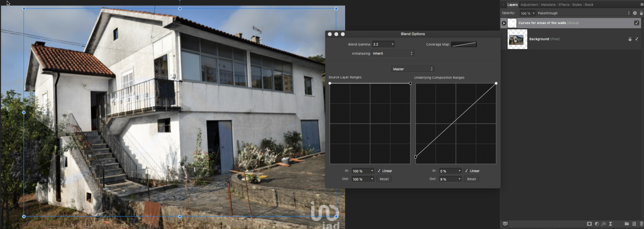This screenshot has width=644, height=229.
Task: Switch to the Styles tab
Action: [577, 5]
